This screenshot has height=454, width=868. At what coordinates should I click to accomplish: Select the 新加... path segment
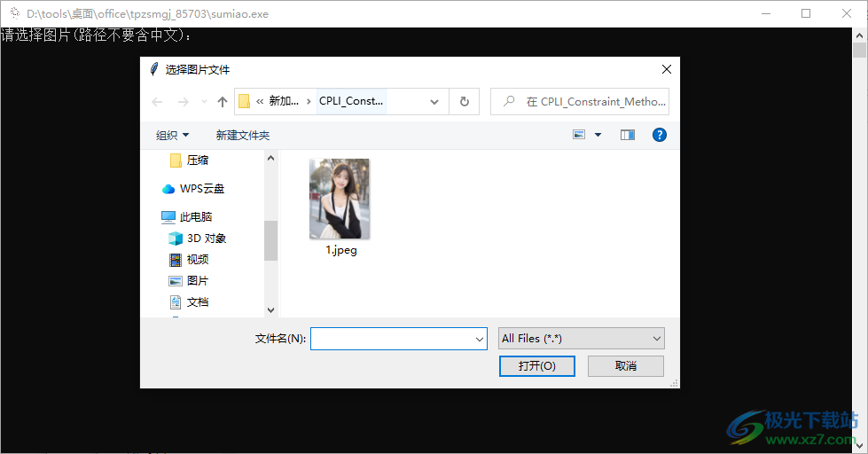tap(284, 101)
